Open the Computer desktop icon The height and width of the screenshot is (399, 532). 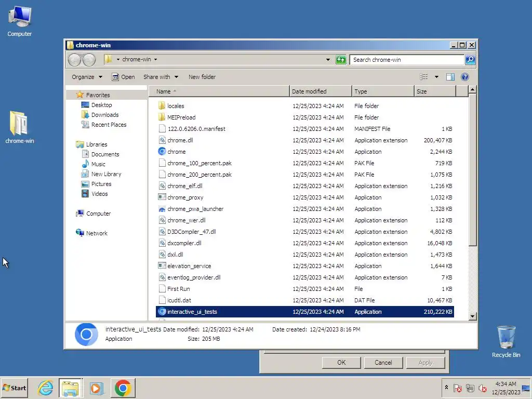point(20,21)
